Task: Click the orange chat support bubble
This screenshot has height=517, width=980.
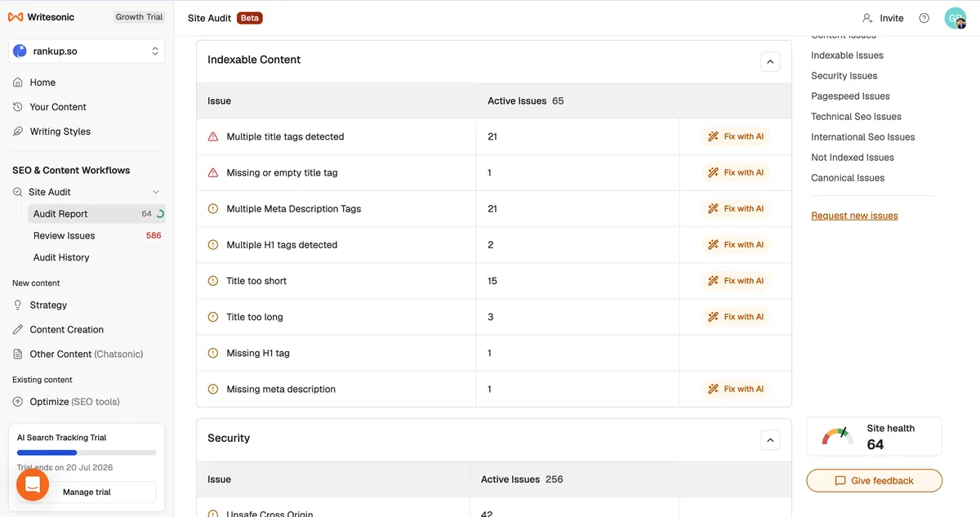Action: 33,484
